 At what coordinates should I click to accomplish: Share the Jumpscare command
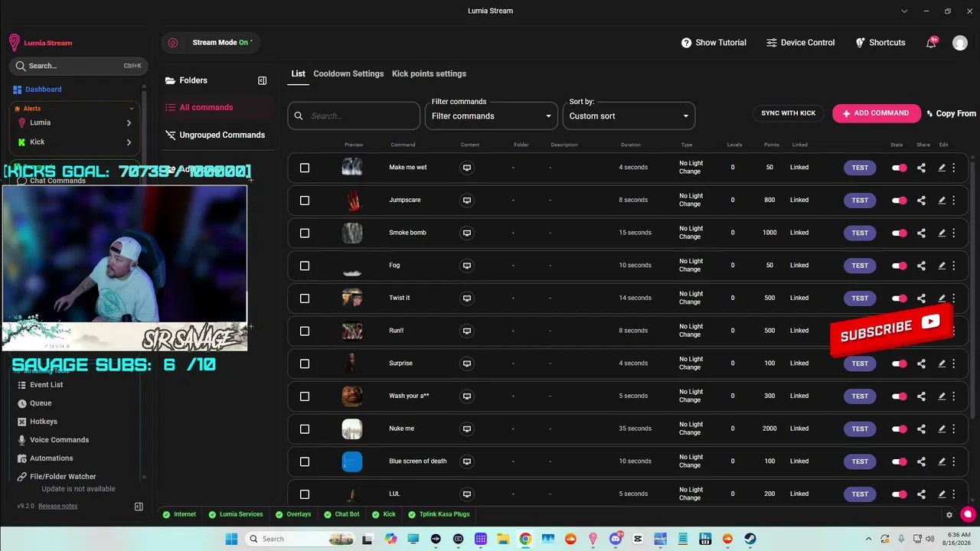921,201
